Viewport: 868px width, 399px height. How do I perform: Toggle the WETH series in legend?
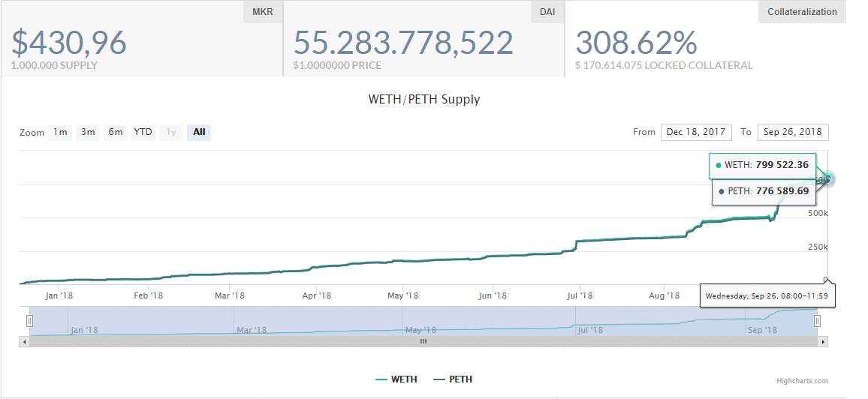point(396,379)
